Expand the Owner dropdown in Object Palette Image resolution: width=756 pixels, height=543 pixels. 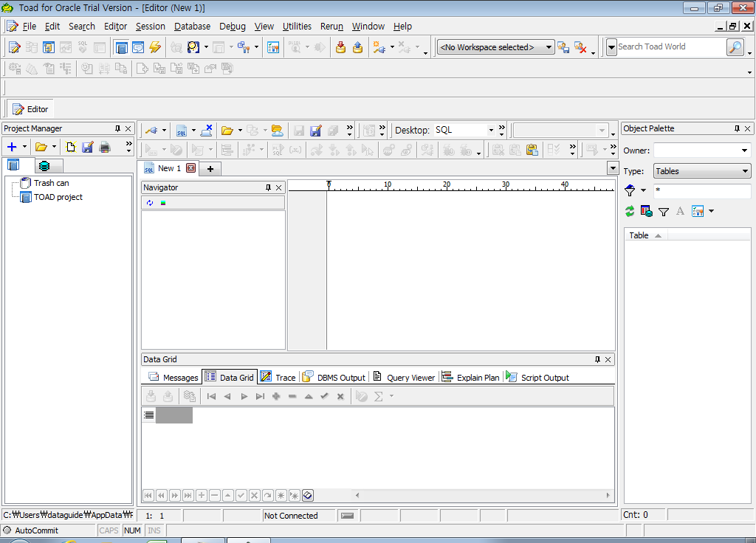(744, 151)
